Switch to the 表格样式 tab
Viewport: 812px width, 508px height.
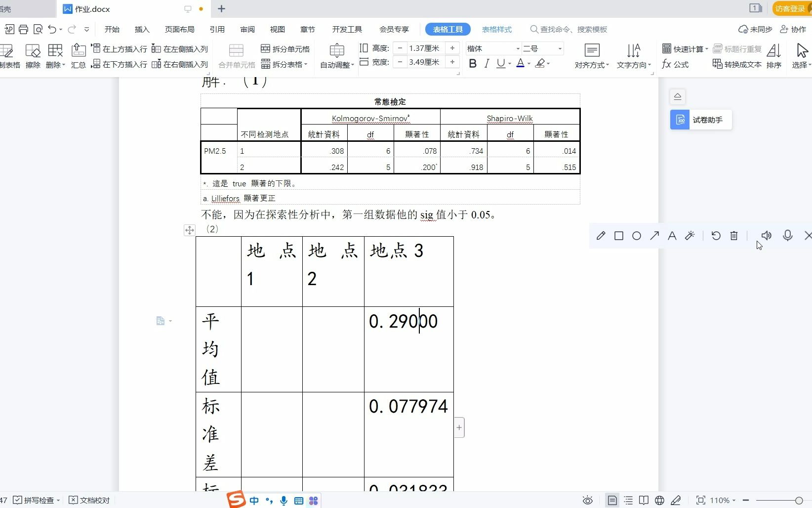click(x=496, y=29)
